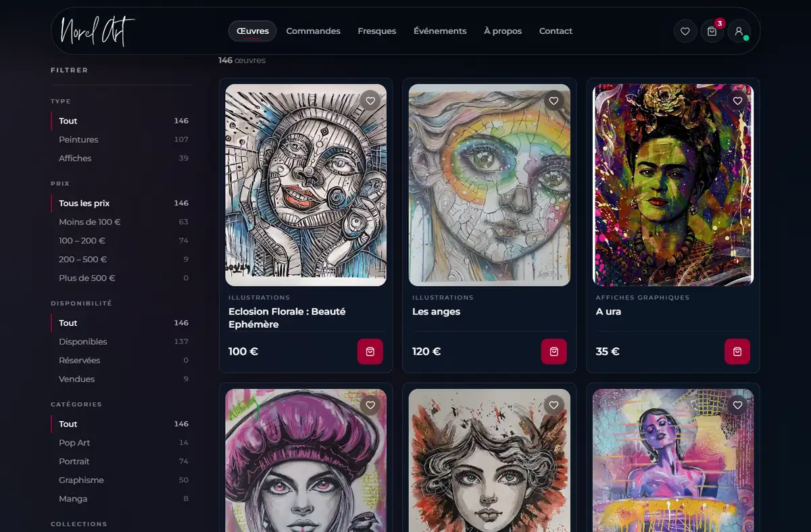Click the AFFICHES GRAPHIQUES category label
Viewport: 811px width, 532px height.
(x=643, y=297)
